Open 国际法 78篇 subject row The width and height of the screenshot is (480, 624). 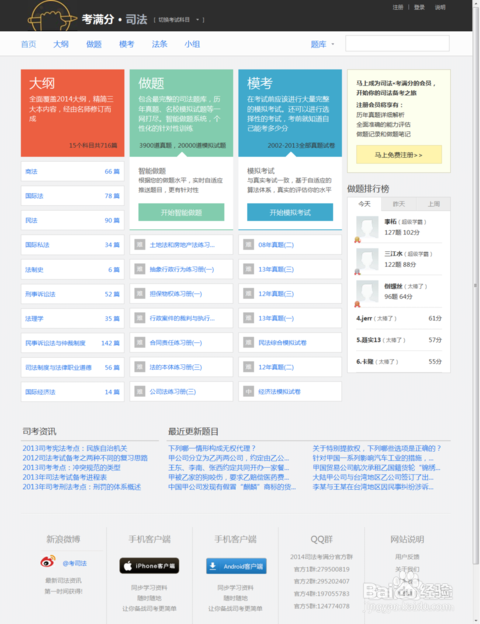click(x=72, y=196)
